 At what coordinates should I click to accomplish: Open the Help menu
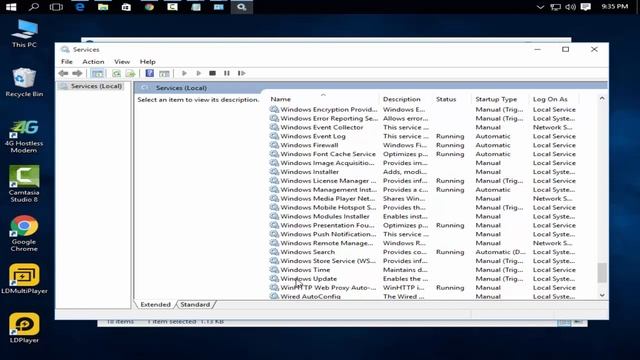click(147, 62)
